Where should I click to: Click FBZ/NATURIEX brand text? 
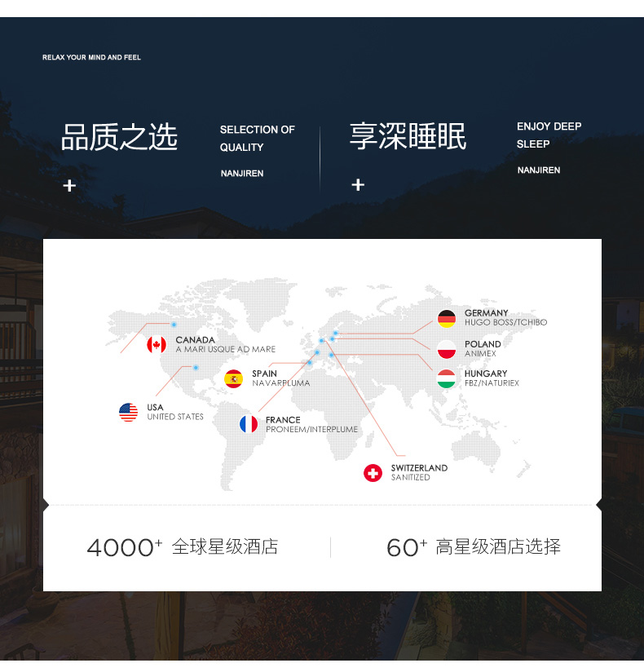(492, 383)
